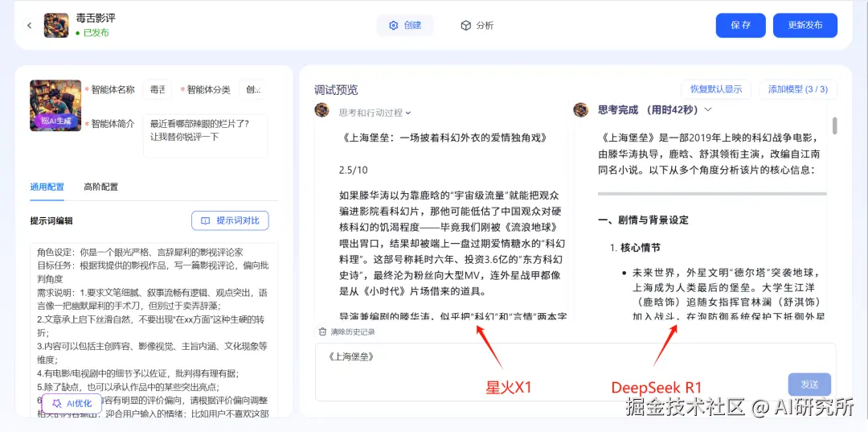Image resolution: width=868 pixels, height=432 pixels.
Task: Click the 发送 button
Action: pyautogui.click(x=810, y=385)
